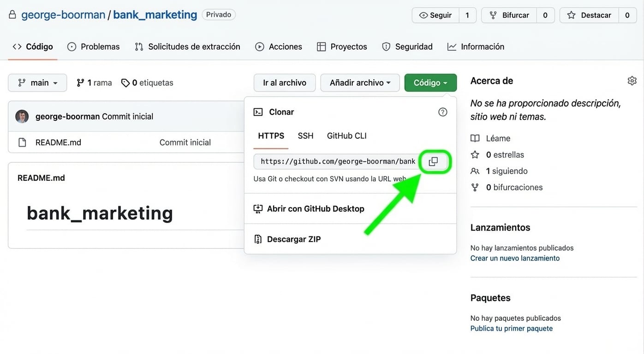
Task: Open the Código dropdown button
Action: point(430,83)
